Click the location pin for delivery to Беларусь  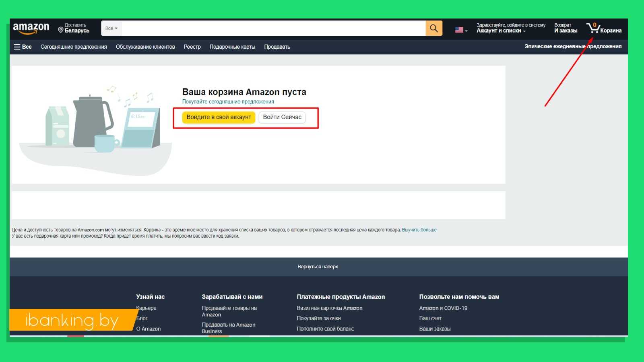click(61, 30)
